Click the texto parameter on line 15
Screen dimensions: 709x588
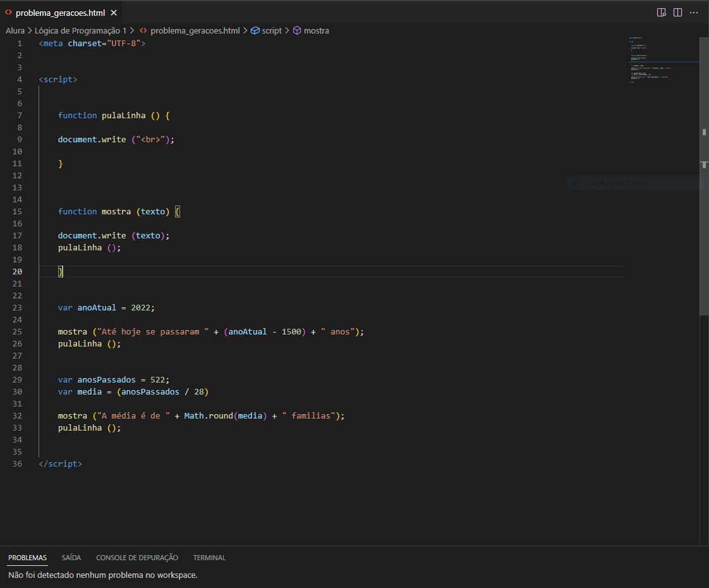153,212
